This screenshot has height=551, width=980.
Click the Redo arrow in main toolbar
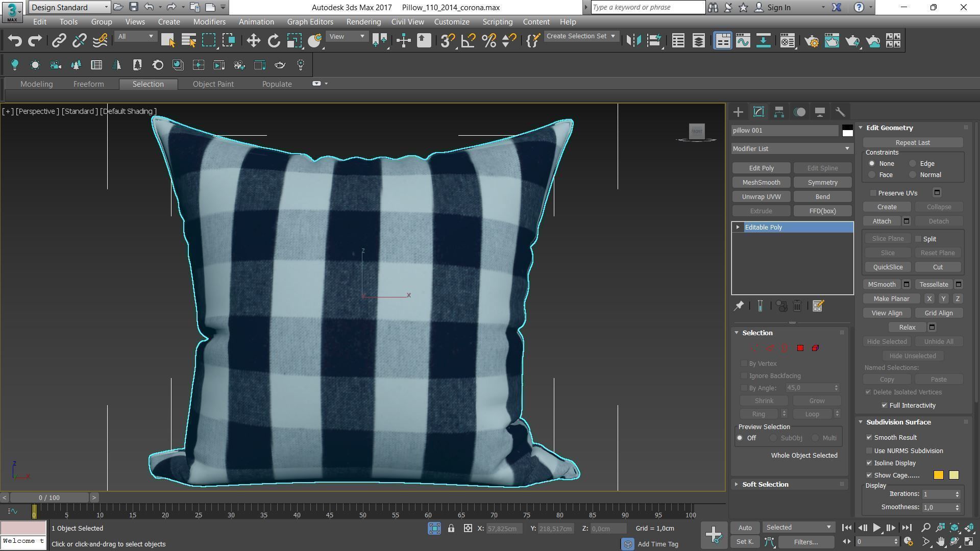pyautogui.click(x=35, y=41)
